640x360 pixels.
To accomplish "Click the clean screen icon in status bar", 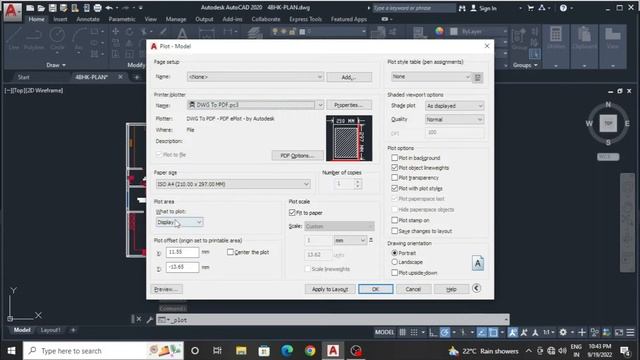I will [619, 332].
